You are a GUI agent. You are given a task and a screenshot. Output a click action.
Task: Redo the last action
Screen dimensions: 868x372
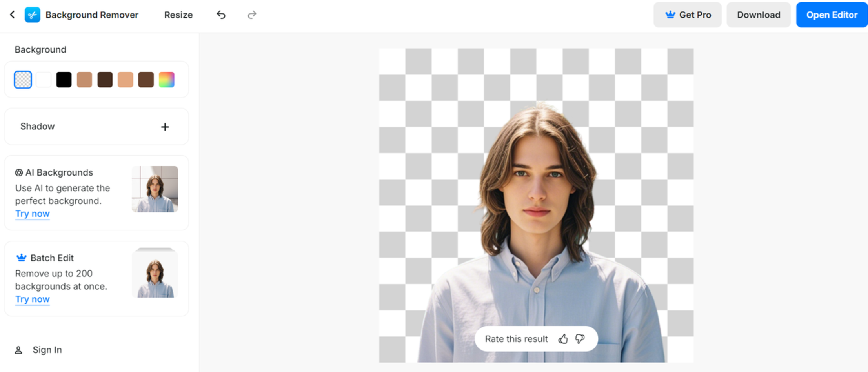(251, 15)
